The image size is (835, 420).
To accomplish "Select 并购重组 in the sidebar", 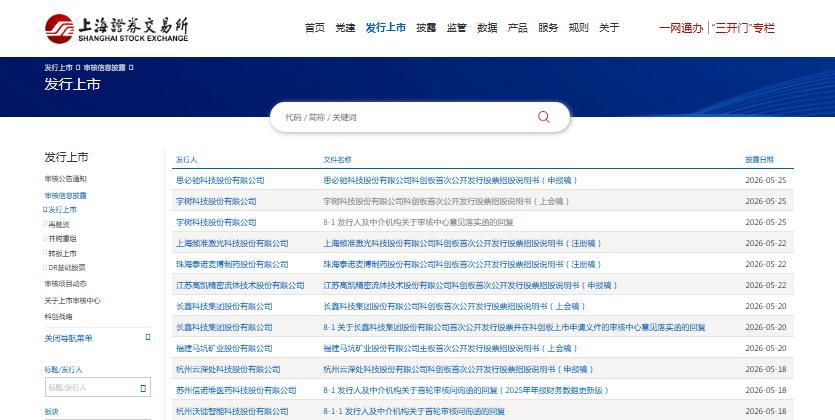I will (x=62, y=238).
